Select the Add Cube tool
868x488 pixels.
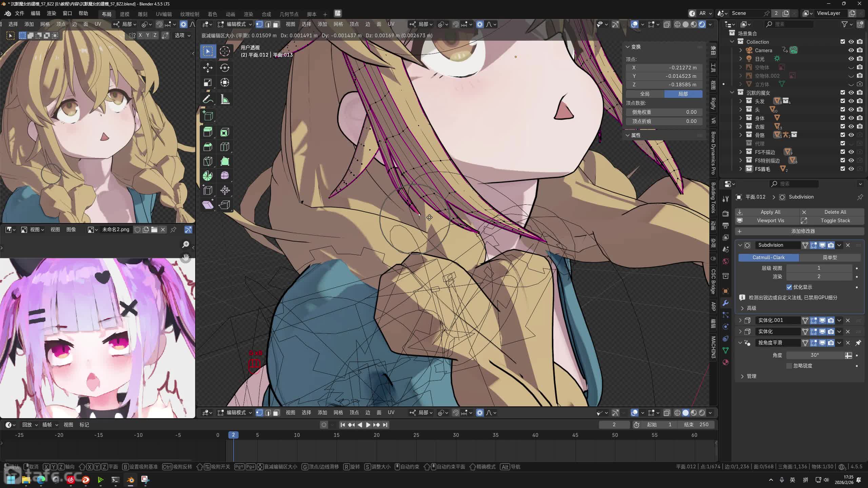[x=208, y=116]
